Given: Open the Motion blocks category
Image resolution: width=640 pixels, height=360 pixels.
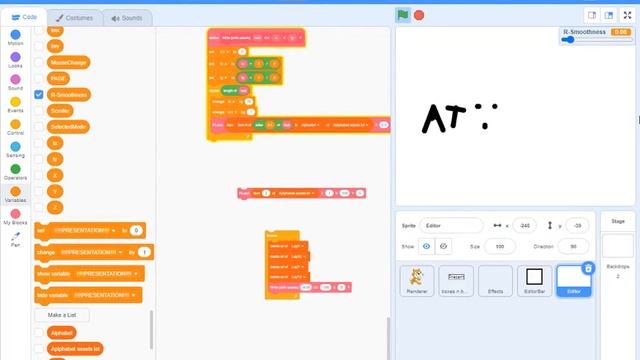Looking at the screenshot, I should pyautogui.click(x=15, y=38).
